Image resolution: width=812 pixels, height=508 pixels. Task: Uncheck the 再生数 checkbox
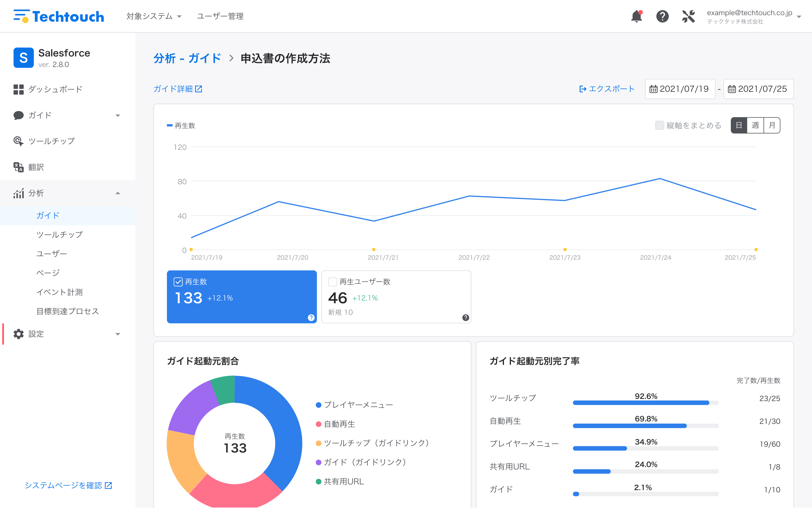[179, 282]
